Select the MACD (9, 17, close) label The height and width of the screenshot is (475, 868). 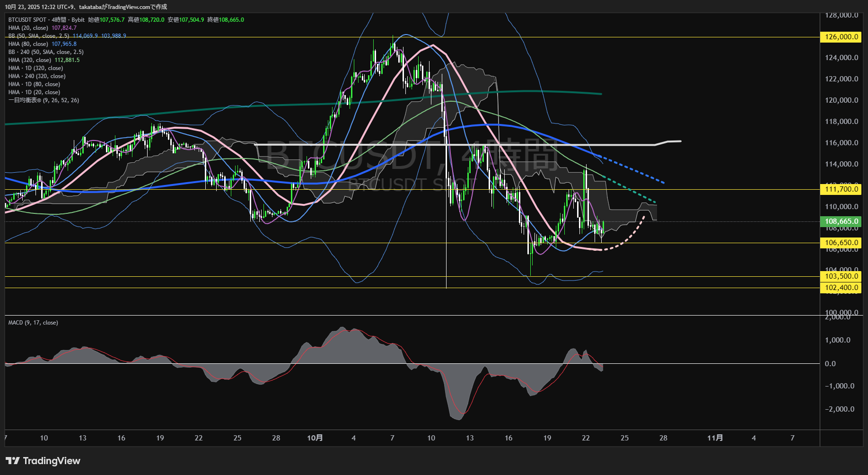click(33, 323)
